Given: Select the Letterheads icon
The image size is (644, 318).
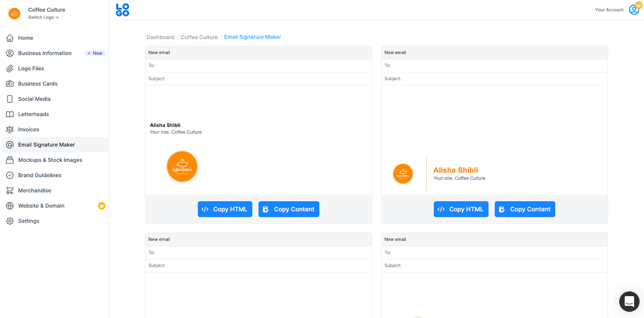Looking at the screenshot, I should coord(10,114).
